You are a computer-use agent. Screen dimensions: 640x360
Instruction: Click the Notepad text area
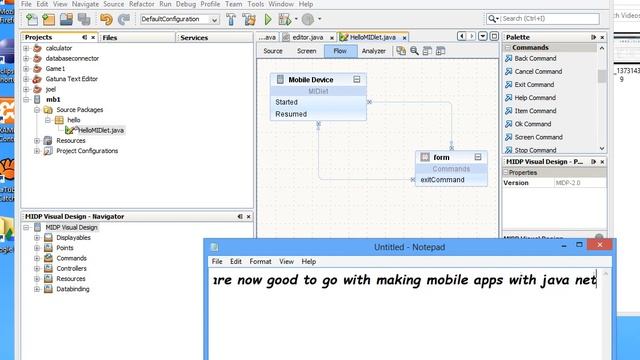(x=405, y=314)
